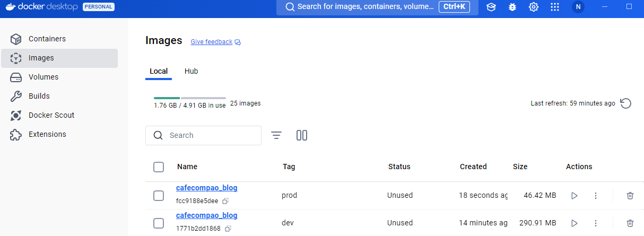Image resolution: width=644 pixels, height=236 pixels.
Task: Copy image ID 1771b2dd1868
Action: click(228, 229)
